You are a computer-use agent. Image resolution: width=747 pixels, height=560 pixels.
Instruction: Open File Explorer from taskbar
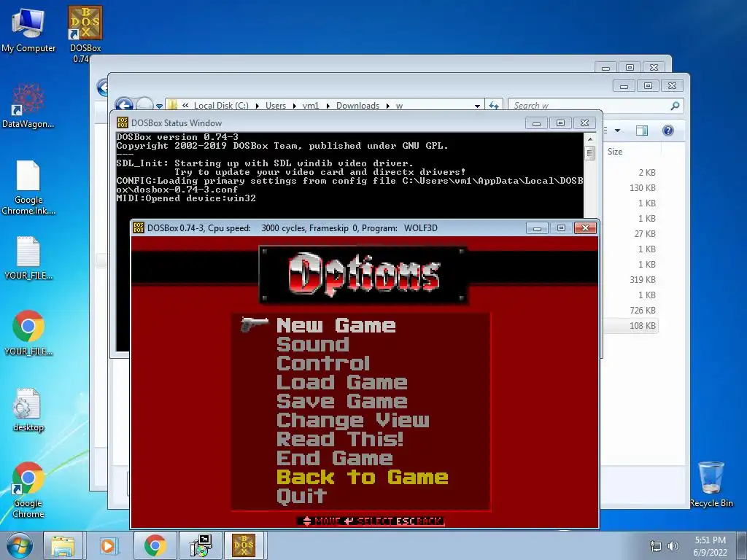coord(63,545)
